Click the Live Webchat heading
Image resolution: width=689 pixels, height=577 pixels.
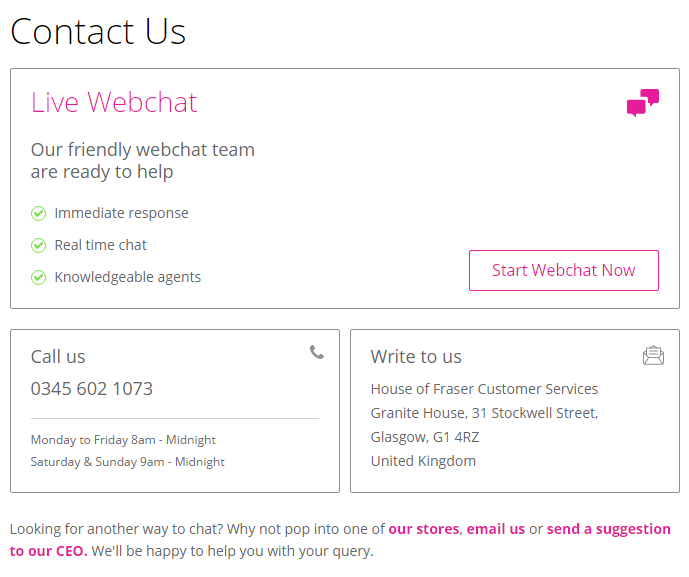coord(114,102)
